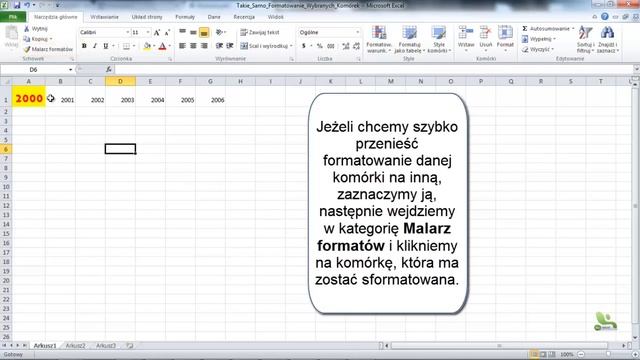Switch to the Widok ribbon tab
The height and width of the screenshot is (360, 640).
click(276, 17)
